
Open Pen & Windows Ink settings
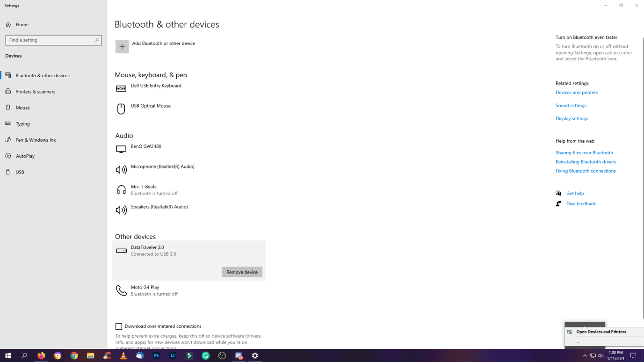click(54, 140)
